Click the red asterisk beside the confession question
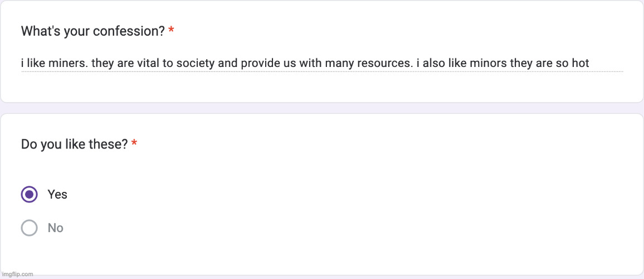This screenshot has height=279, width=644. [x=171, y=31]
